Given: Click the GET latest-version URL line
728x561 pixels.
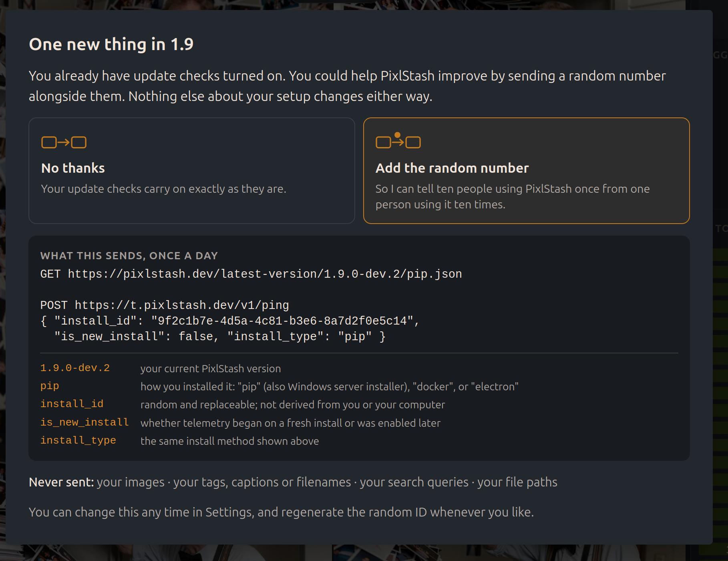Looking at the screenshot, I should (251, 274).
